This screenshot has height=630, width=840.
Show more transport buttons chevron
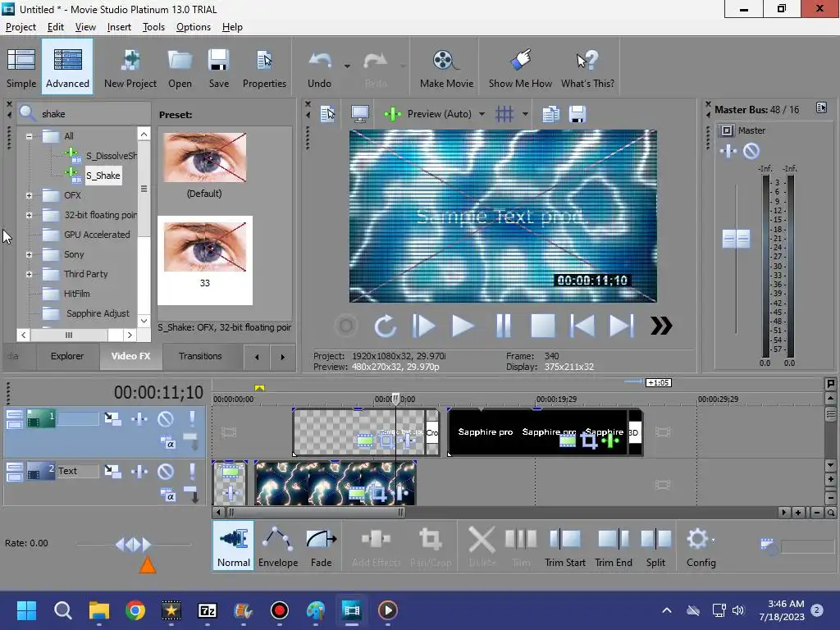tap(661, 326)
